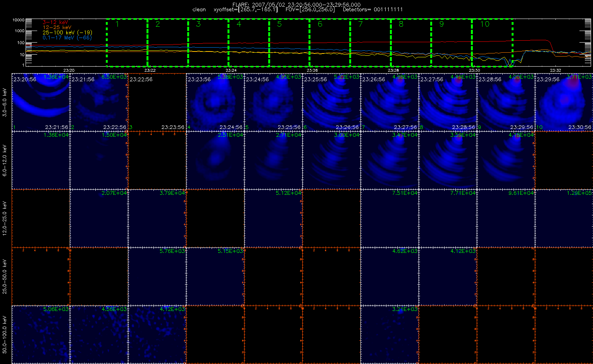Open the 6-12 keV image labeled 3.59E+04
Image resolution: width=593 pixels, height=364 pixels.
(x=448, y=160)
